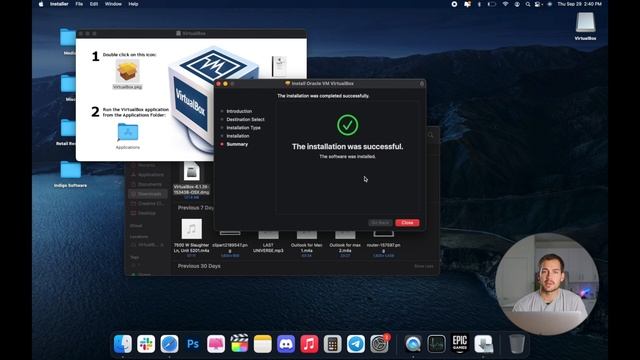Launch Safari from the Dock

point(169,344)
